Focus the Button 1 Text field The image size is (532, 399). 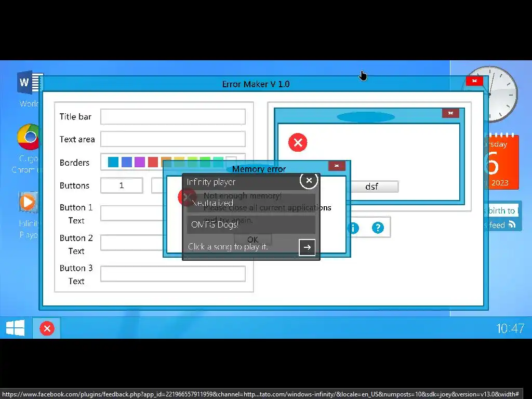click(132, 214)
